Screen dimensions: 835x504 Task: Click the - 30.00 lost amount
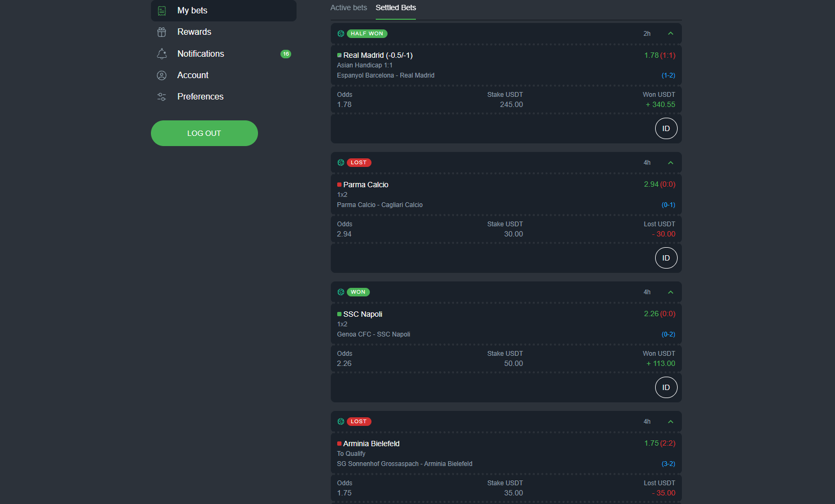pos(664,234)
